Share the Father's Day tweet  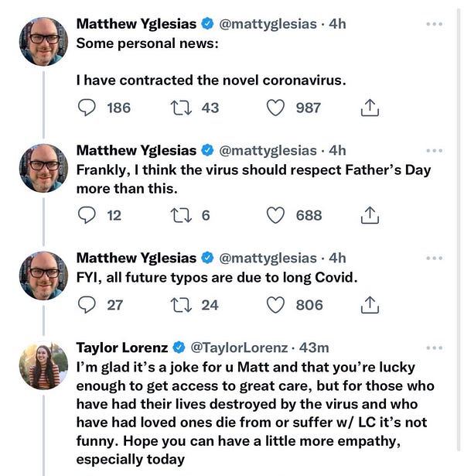370,215
